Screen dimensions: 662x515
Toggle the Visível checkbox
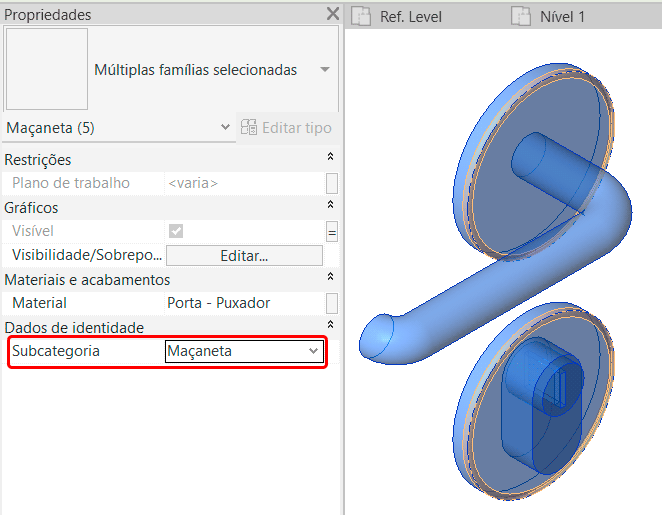tap(176, 231)
